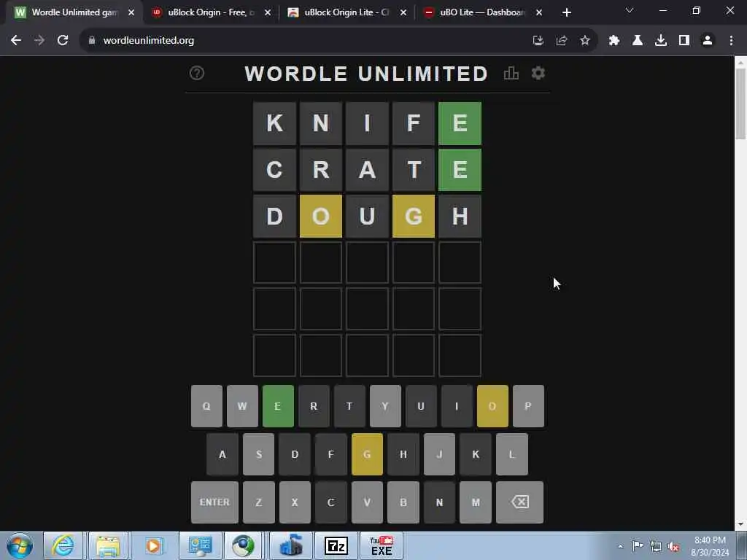Open the Chrome Labs flask icon

(638, 41)
